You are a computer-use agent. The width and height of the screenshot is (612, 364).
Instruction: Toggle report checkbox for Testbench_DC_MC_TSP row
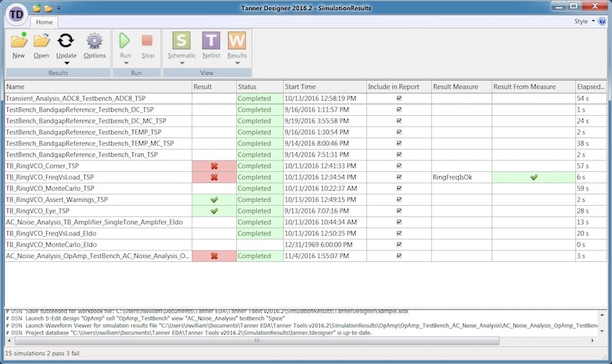(399, 121)
